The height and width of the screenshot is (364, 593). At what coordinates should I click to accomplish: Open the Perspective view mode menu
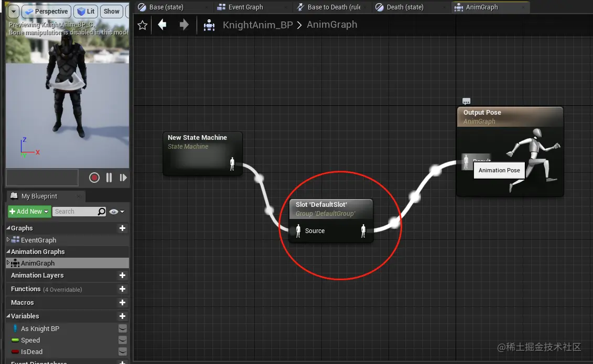(x=46, y=12)
